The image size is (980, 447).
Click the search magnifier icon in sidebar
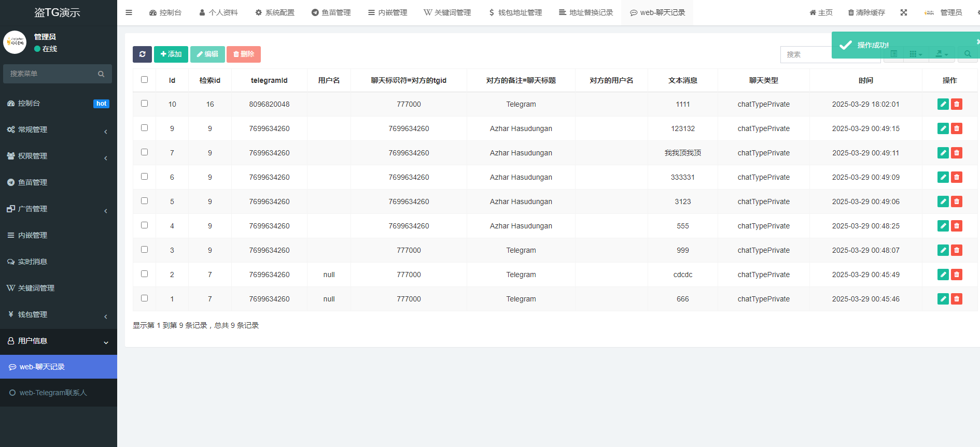pos(101,74)
